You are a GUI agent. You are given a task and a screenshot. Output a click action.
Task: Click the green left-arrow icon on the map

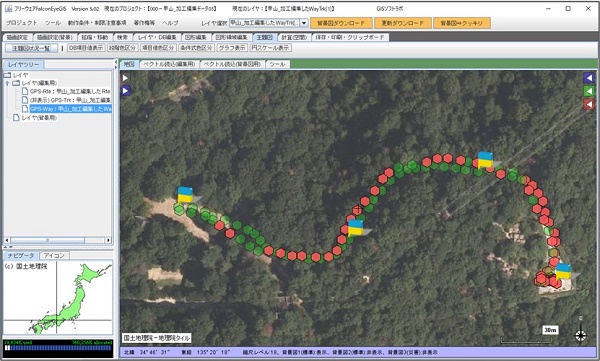pos(589,91)
